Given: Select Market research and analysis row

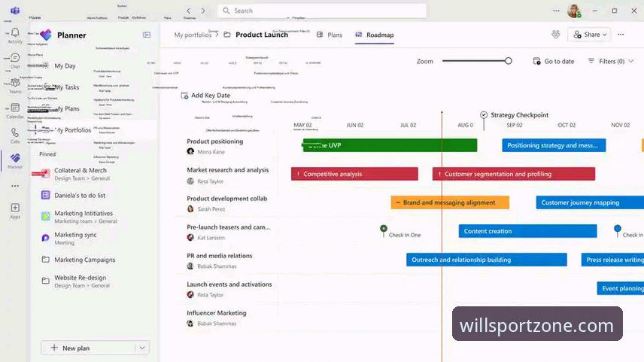Looking at the screenshot, I should (x=227, y=169).
